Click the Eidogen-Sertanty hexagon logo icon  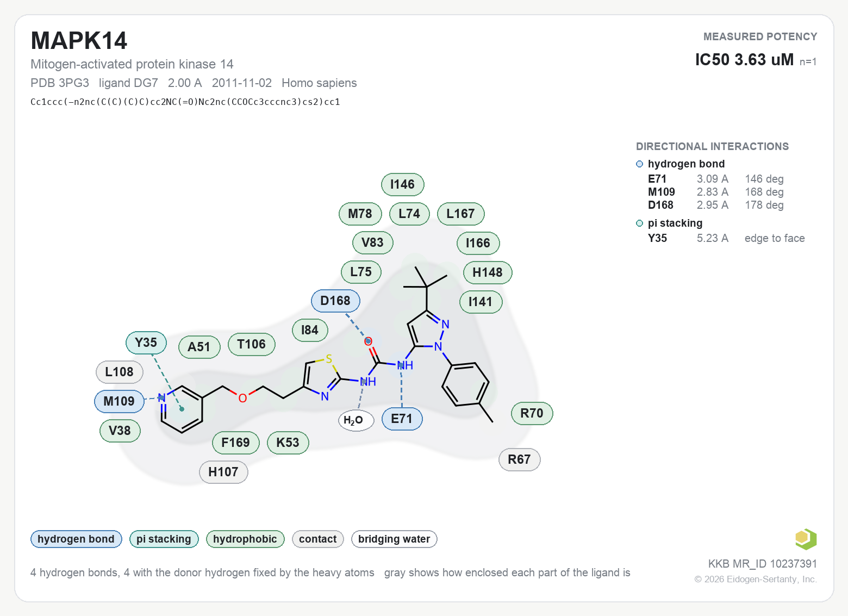click(x=806, y=539)
